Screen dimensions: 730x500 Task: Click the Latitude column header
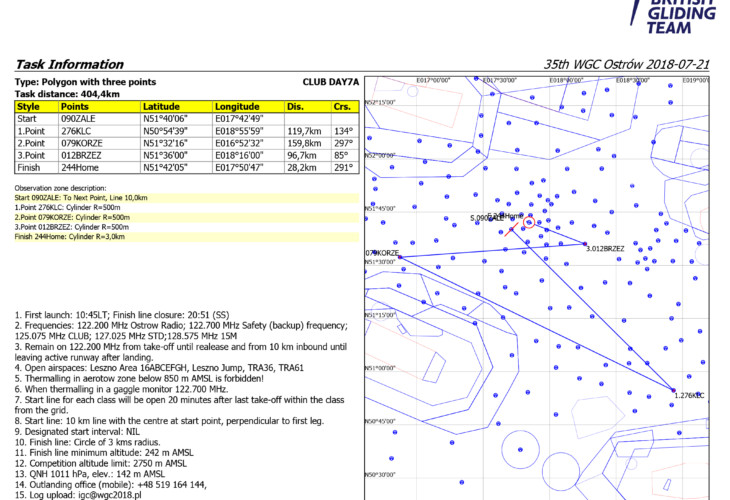tap(162, 105)
